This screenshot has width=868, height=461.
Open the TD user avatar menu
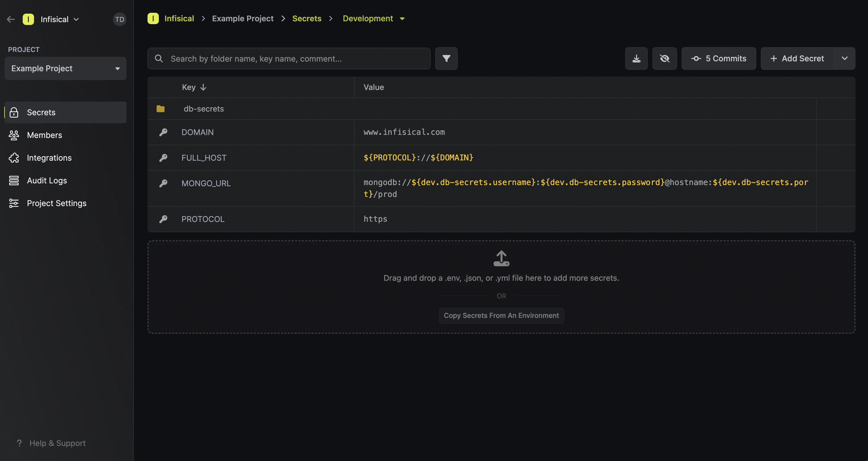[119, 19]
